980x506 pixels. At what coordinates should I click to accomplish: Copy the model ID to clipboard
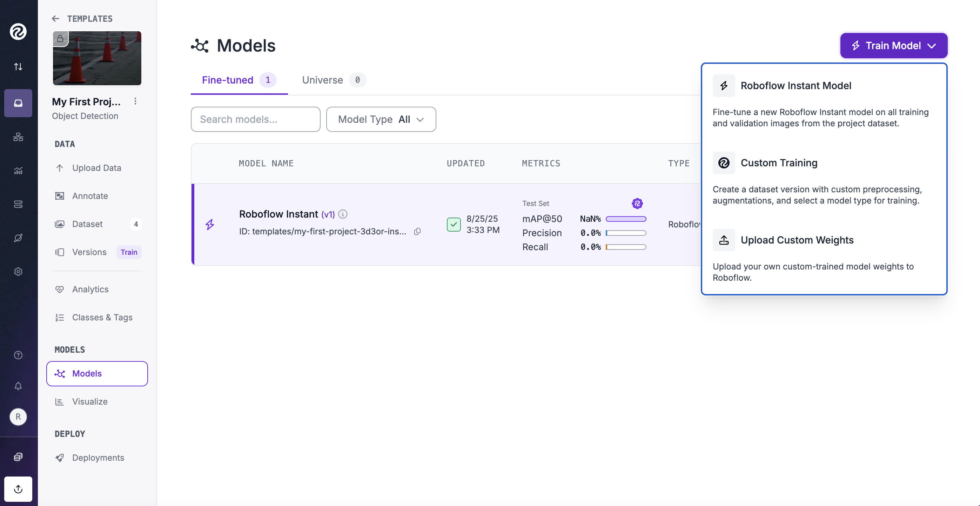pyautogui.click(x=417, y=232)
